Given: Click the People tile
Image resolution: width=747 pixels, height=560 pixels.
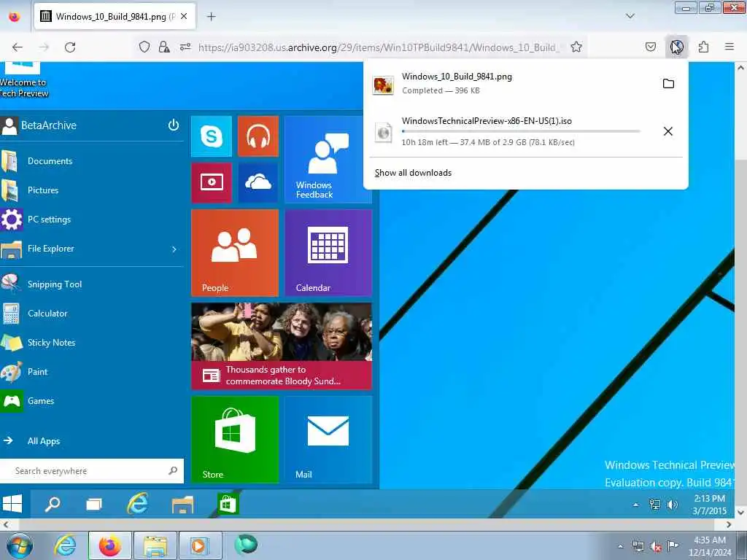Looking at the screenshot, I should 235,253.
